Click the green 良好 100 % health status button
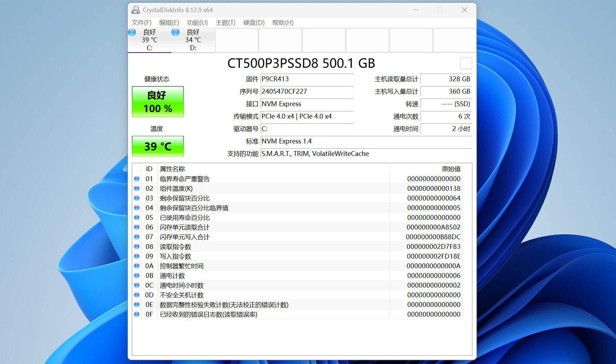 [158, 102]
